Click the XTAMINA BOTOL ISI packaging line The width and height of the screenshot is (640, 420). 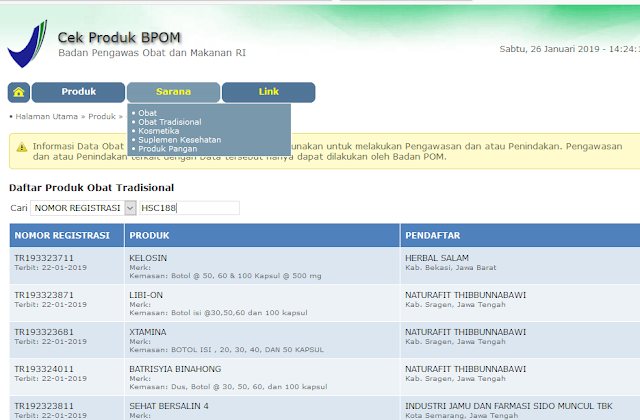227,350
